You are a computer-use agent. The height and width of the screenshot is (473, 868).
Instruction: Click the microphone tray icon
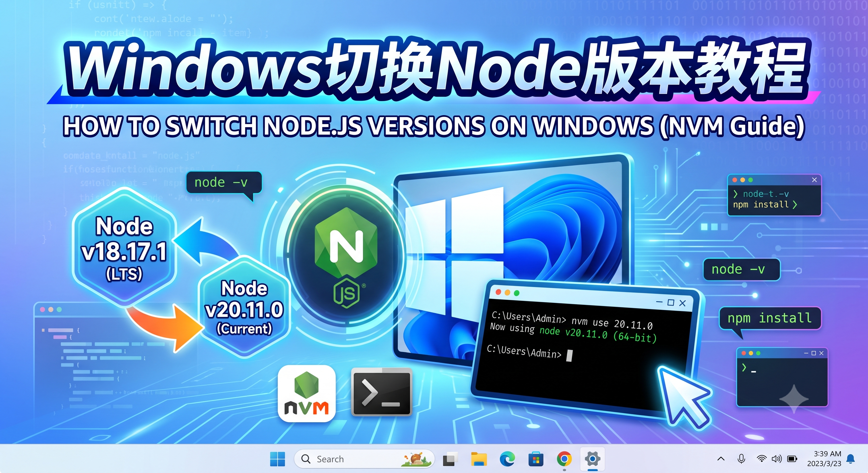(741, 459)
